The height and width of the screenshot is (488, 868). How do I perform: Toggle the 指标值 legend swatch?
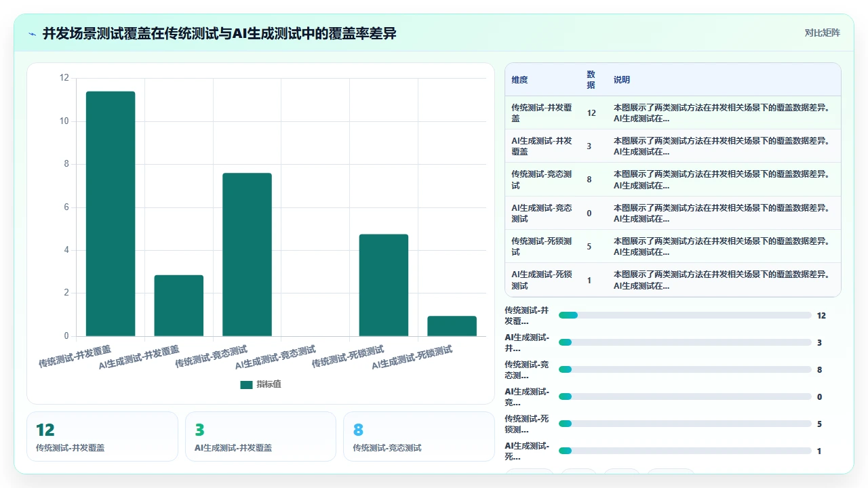point(246,384)
